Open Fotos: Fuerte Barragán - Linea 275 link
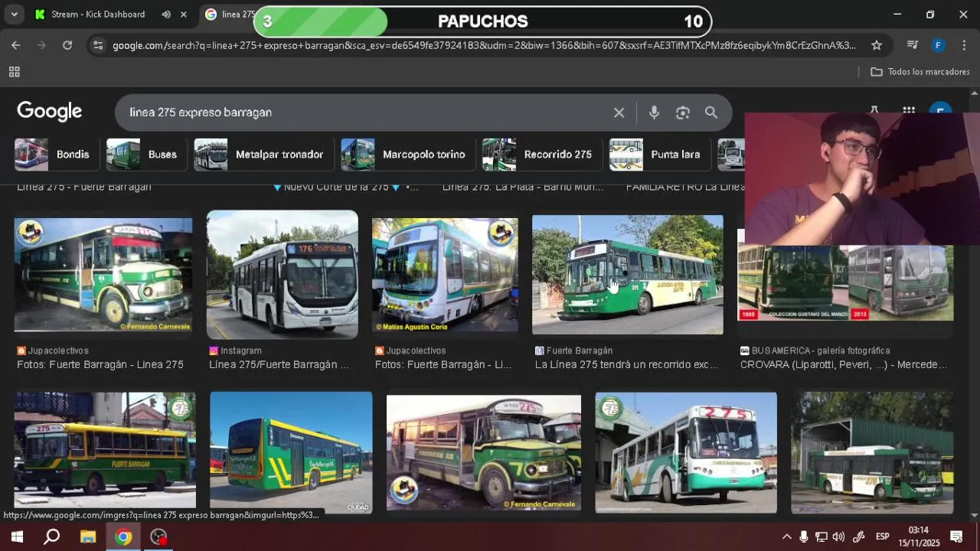 click(100, 365)
